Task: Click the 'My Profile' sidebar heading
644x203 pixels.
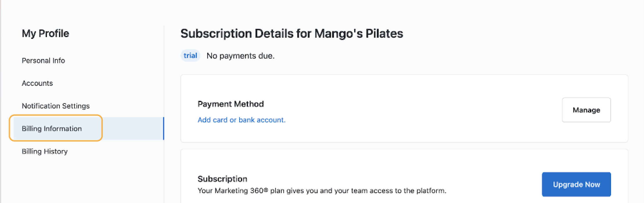Action: (45, 34)
